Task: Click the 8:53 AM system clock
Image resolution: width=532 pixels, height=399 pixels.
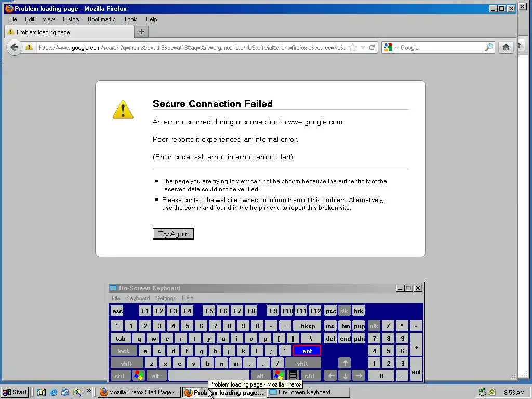Action: (514, 393)
